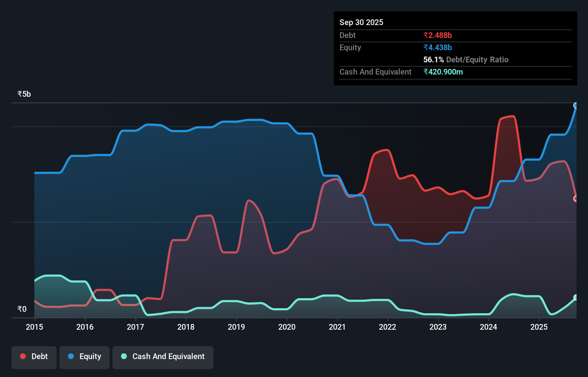588x377 pixels.
Task: Click the teal Cash And Equivalent legend dot
Action: pos(124,356)
